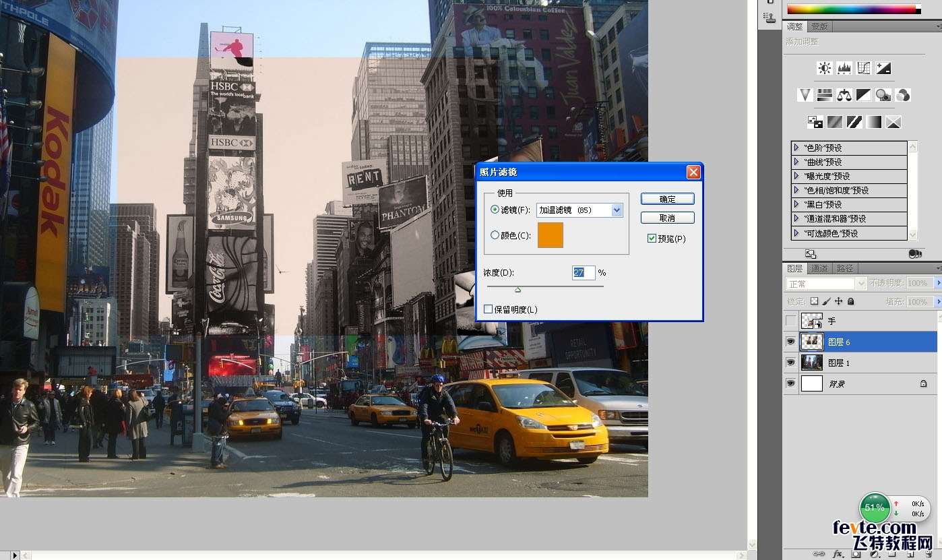Switch to the 调整 tab

(794, 26)
